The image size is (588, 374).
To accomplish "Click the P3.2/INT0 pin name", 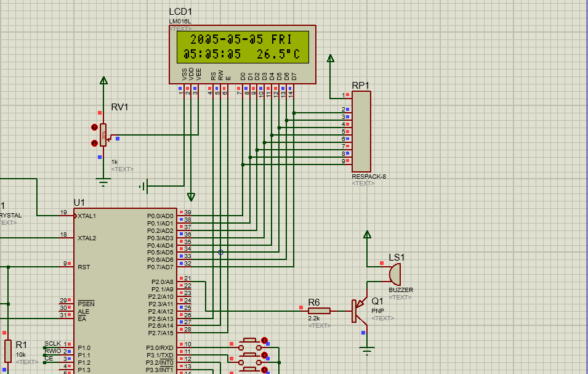I will [159, 363].
